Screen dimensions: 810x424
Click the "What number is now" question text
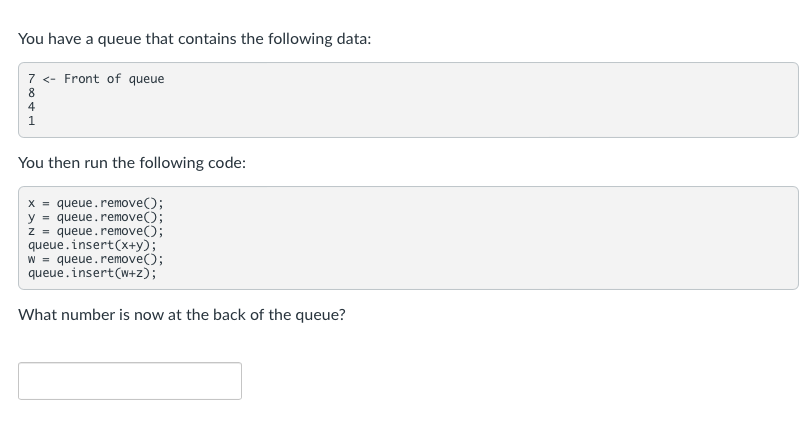[182, 315]
